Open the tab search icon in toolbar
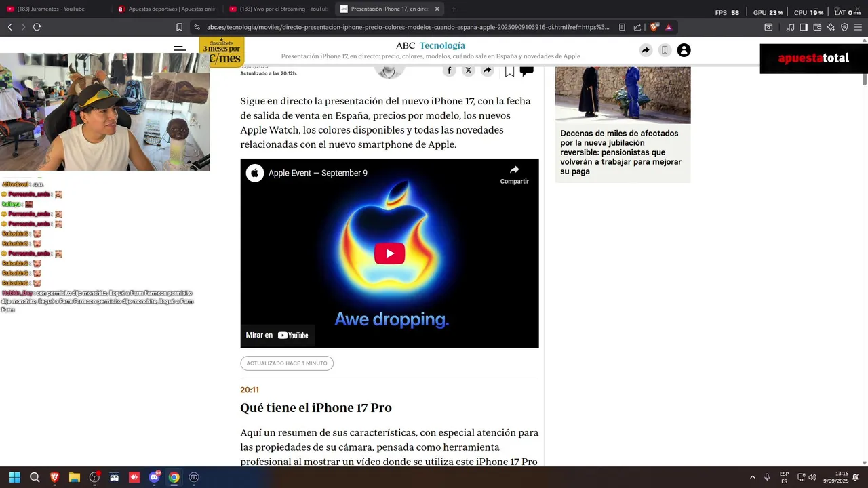Viewport: 868px width, 488px height. 768,27
